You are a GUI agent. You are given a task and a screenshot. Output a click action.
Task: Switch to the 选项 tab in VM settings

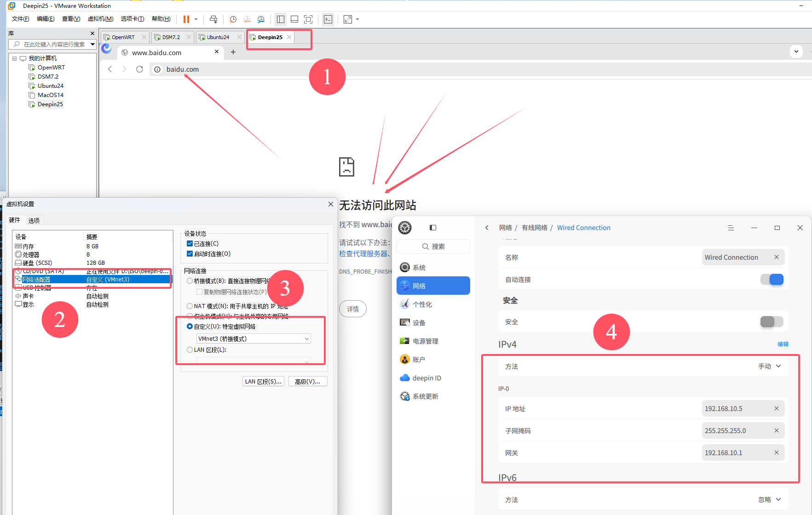(x=34, y=221)
